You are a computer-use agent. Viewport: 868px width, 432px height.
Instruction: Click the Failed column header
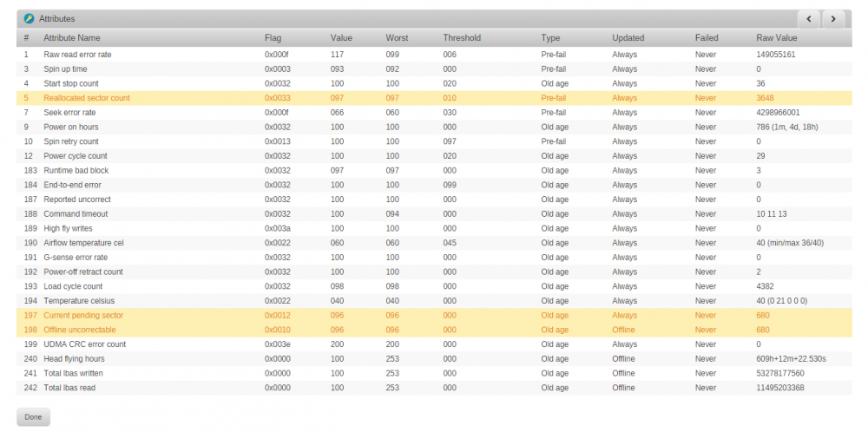[707, 38]
